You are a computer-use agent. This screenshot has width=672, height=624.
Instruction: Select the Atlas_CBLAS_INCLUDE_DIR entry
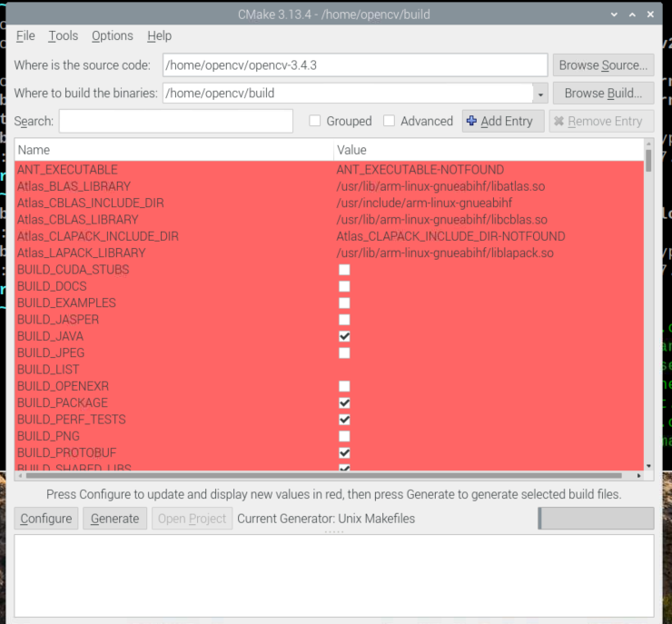pyautogui.click(x=91, y=203)
